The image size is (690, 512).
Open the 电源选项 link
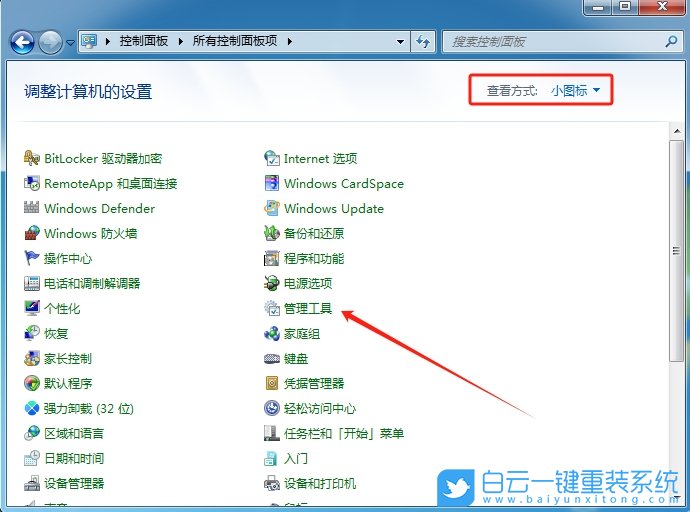308,283
